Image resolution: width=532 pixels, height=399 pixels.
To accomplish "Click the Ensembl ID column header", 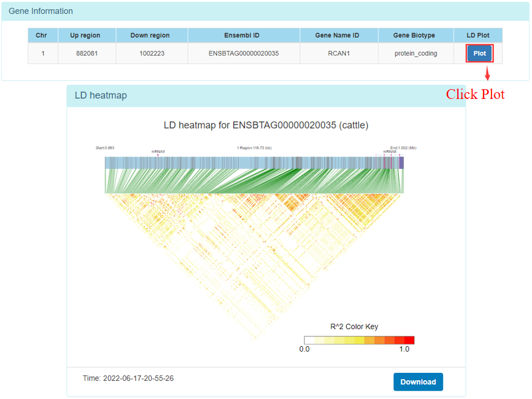I will pyautogui.click(x=244, y=35).
